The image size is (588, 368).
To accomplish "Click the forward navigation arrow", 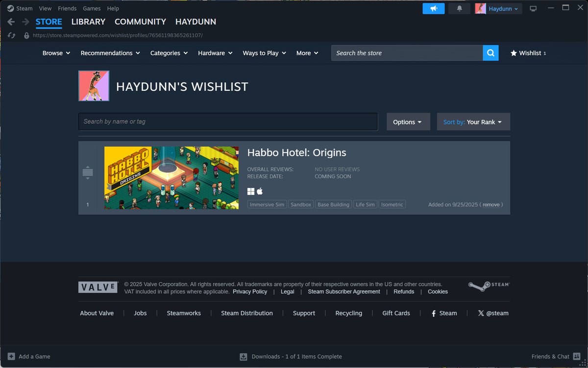I will tap(25, 22).
